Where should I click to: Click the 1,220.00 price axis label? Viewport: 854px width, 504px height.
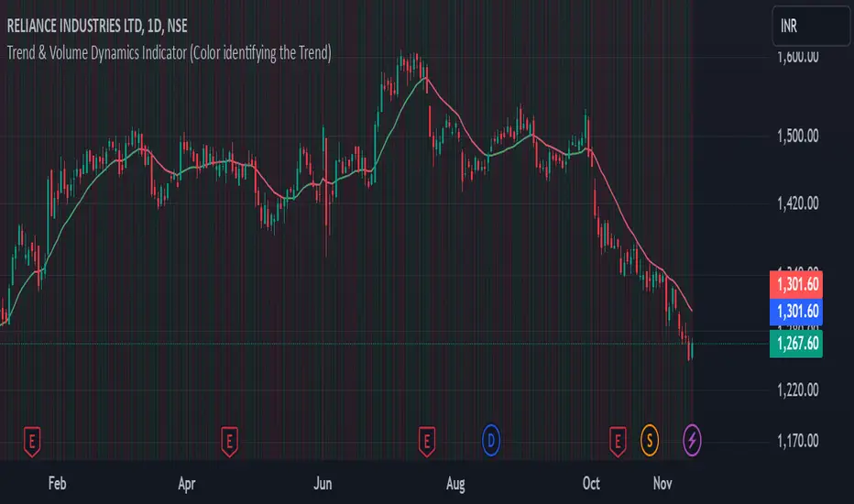797,390
